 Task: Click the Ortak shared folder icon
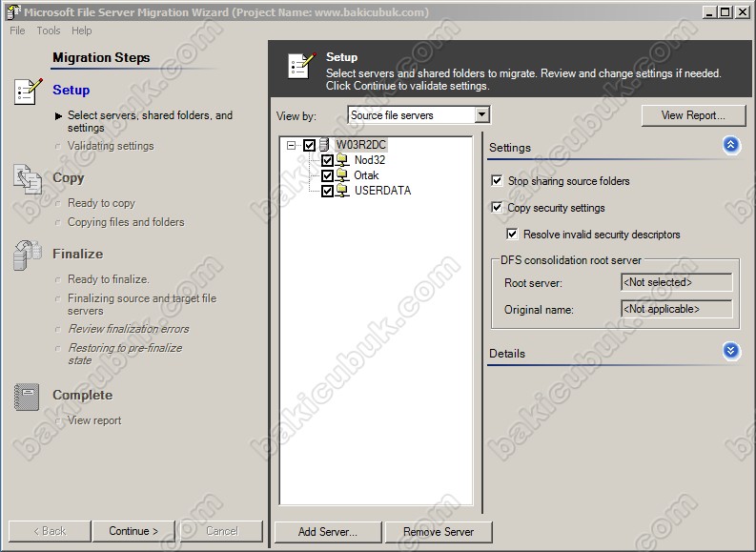tap(342, 175)
